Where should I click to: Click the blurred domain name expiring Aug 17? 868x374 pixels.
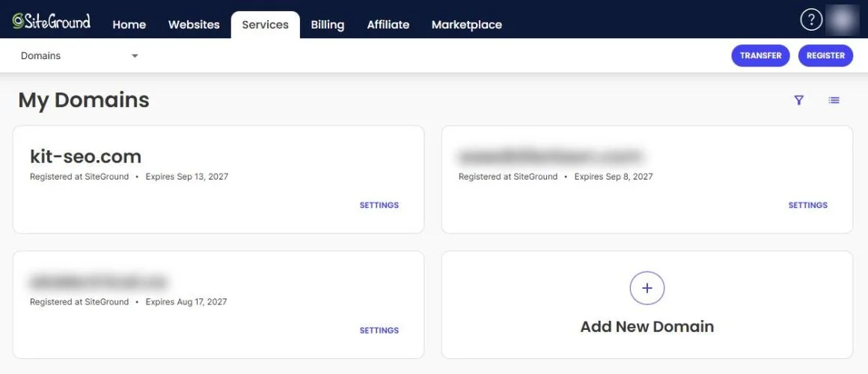click(x=97, y=282)
